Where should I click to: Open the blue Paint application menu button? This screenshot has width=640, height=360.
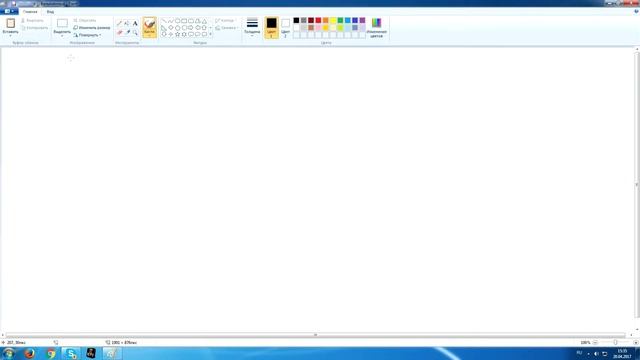[9, 11]
